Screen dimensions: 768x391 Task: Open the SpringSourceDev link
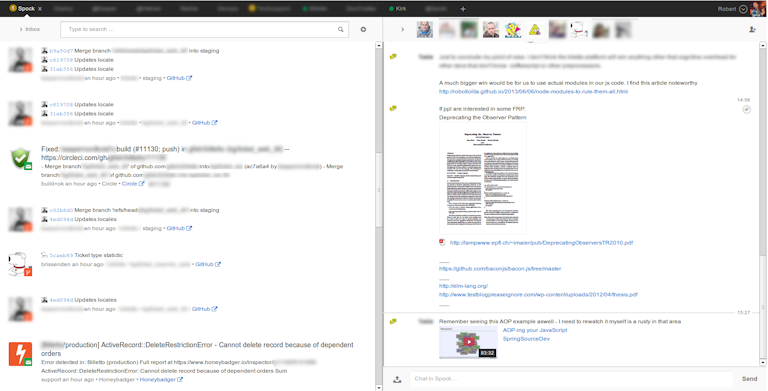click(x=526, y=339)
